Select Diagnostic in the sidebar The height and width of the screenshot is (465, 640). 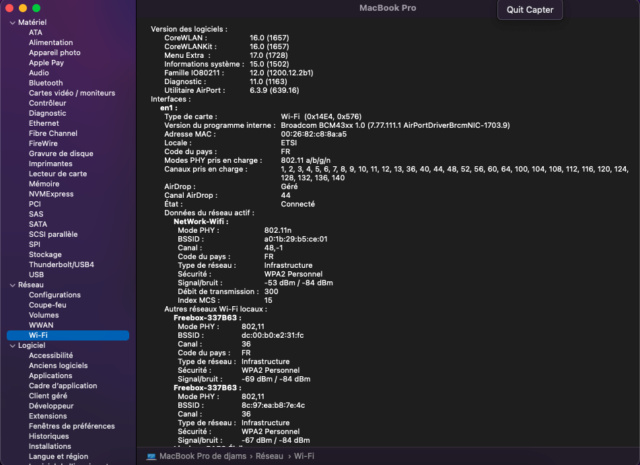click(x=47, y=113)
